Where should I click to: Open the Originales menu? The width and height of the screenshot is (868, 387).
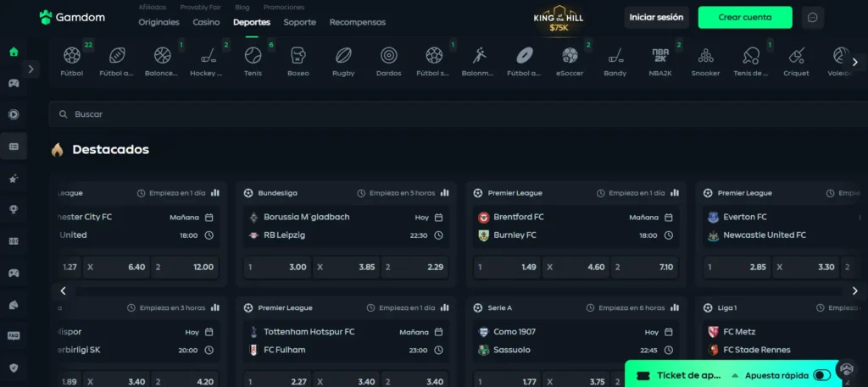[159, 23]
